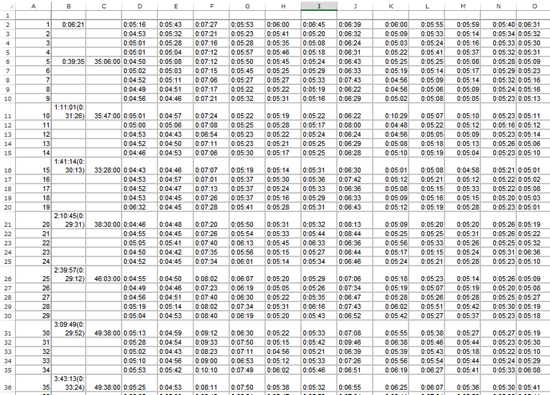Click cell A36 containing number 35
This screenshot has width=550, height=395.
click(x=33, y=384)
